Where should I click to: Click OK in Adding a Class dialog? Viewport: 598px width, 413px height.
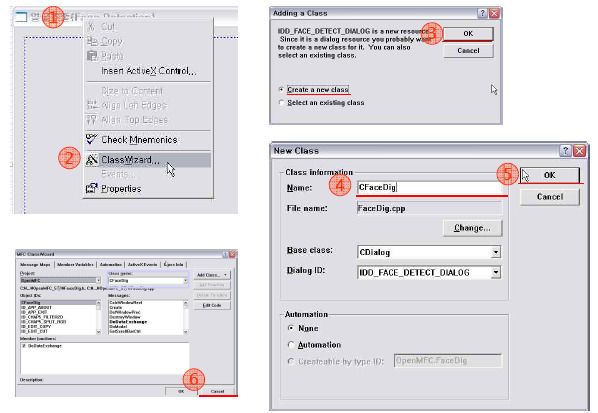pyautogui.click(x=468, y=34)
